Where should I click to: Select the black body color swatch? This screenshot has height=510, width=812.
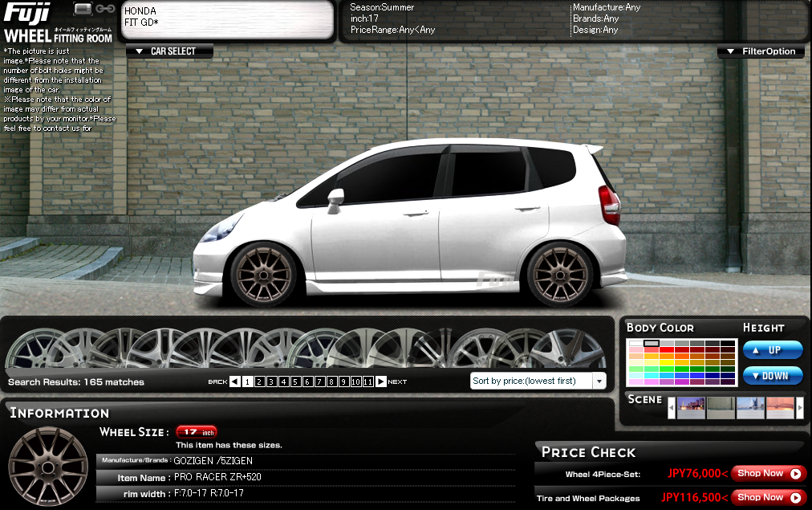tap(728, 343)
